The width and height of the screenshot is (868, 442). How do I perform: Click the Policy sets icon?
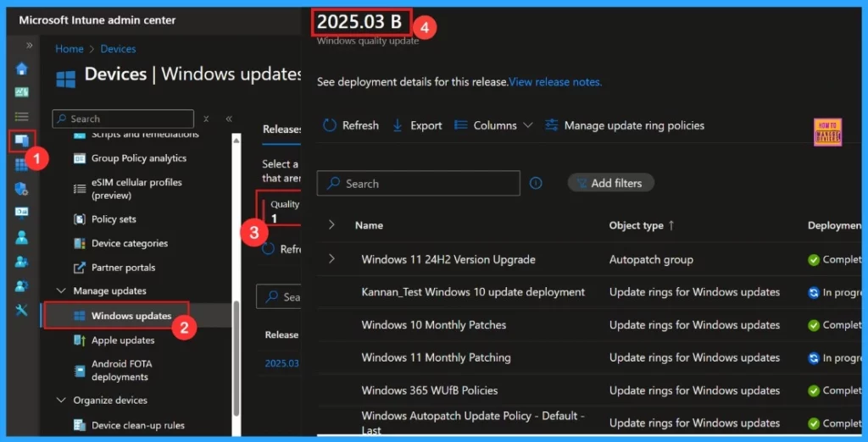(x=80, y=219)
